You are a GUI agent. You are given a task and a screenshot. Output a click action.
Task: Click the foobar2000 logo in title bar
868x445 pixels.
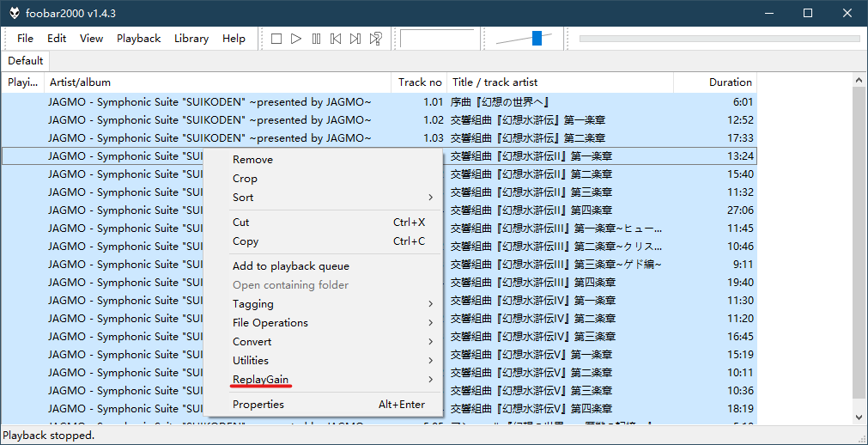[15, 13]
